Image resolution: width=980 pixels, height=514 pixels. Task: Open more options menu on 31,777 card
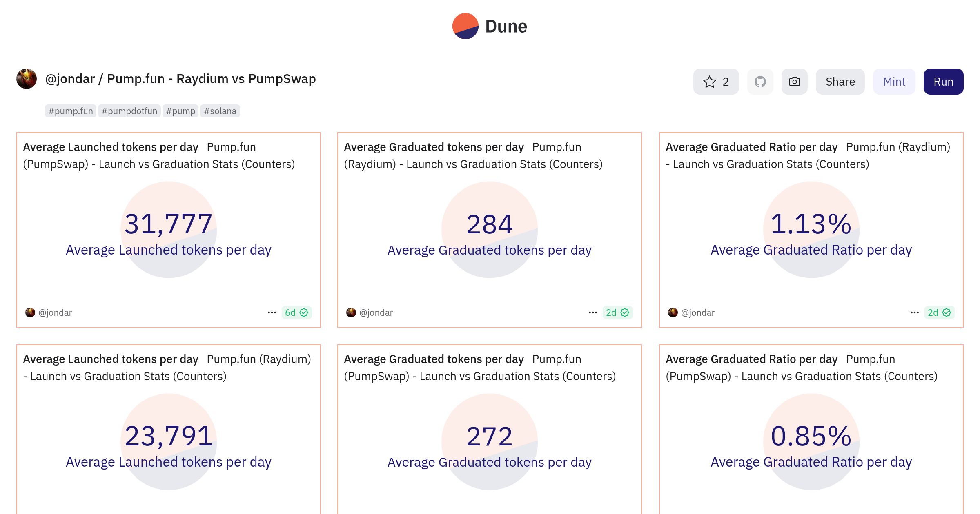[272, 312]
